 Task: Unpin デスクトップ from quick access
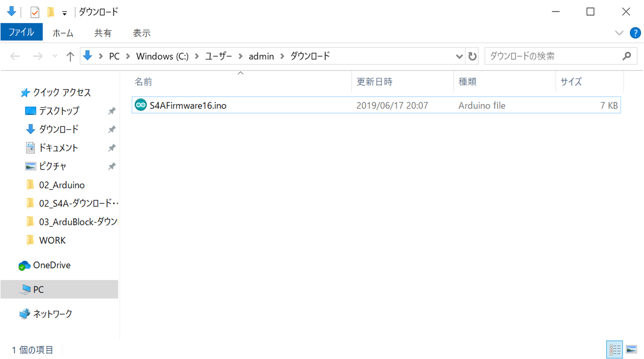point(111,111)
